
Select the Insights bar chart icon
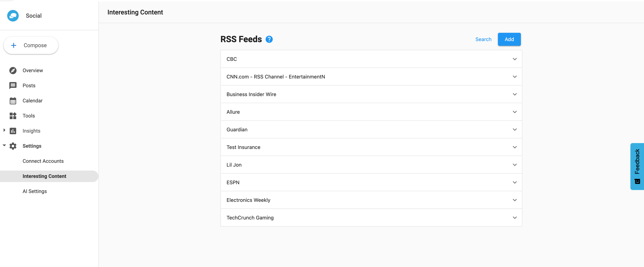coord(13,131)
